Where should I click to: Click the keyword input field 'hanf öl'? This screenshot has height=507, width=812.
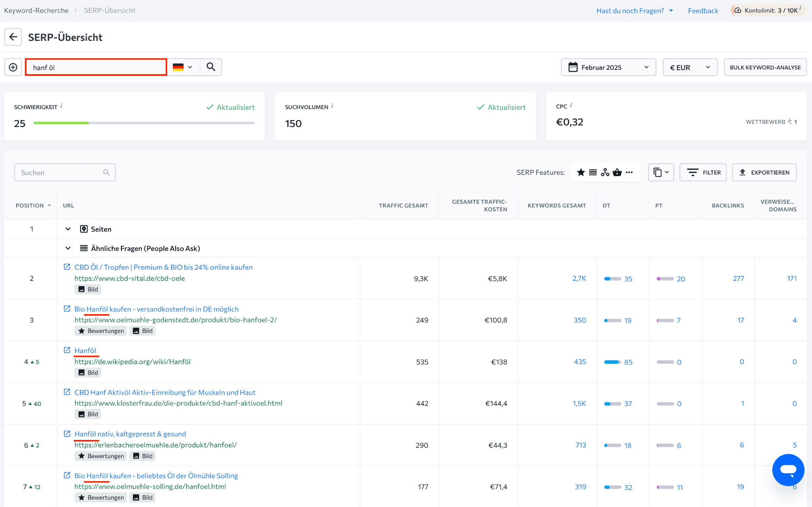click(x=96, y=67)
